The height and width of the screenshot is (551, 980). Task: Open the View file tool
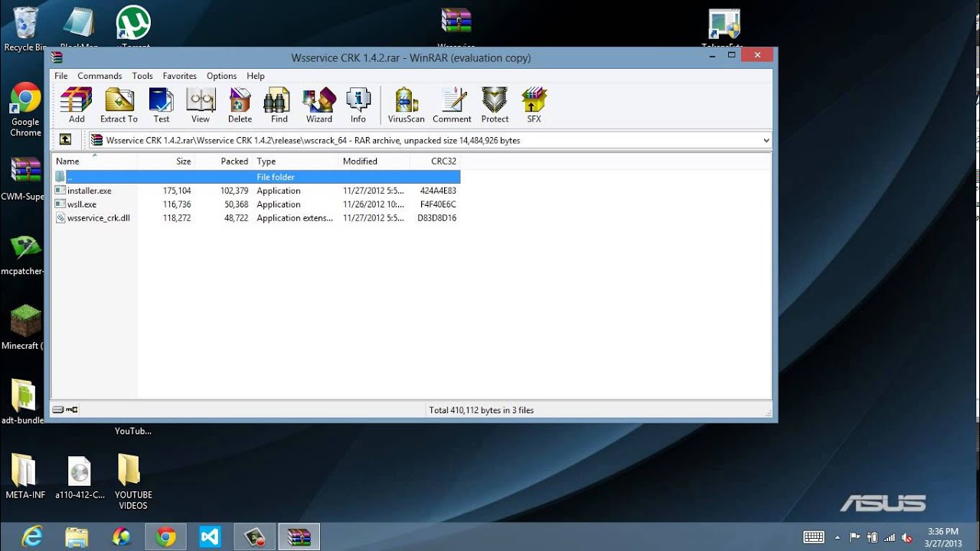[201, 105]
